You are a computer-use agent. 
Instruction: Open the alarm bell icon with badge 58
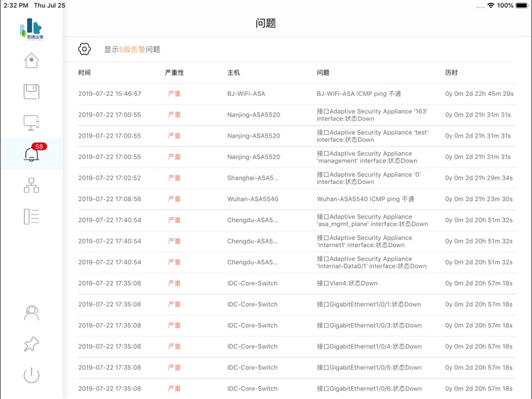pos(31,154)
